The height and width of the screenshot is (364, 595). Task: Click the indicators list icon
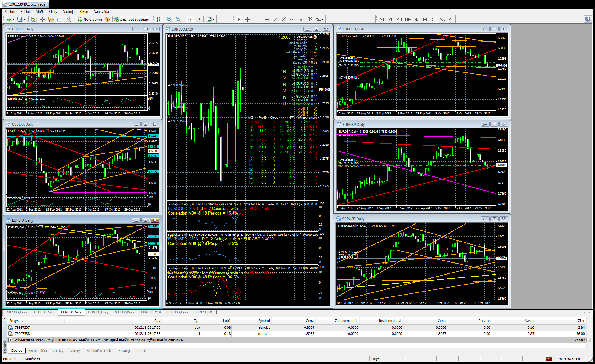pyautogui.click(x=209, y=19)
